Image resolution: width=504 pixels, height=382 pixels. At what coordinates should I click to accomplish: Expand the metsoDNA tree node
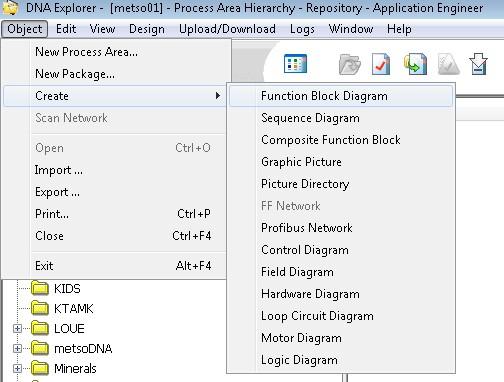coord(17,349)
